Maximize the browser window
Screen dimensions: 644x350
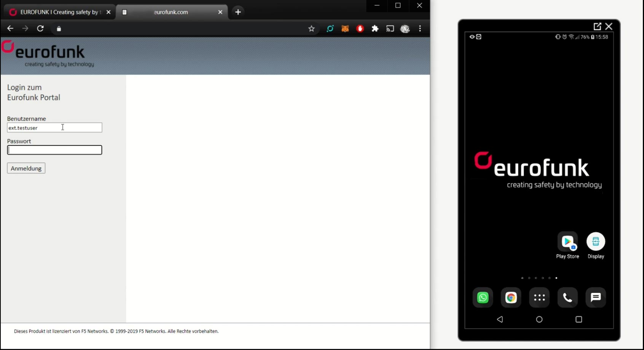(398, 6)
